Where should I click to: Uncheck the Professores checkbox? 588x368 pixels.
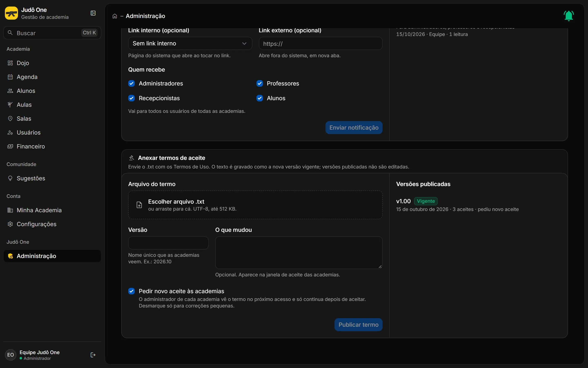coord(260,83)
